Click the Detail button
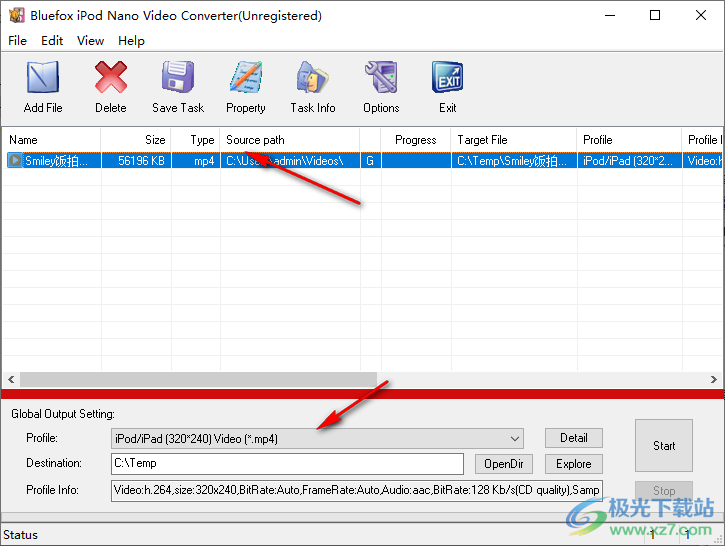The image size is (725, 546). click(574, 438)
